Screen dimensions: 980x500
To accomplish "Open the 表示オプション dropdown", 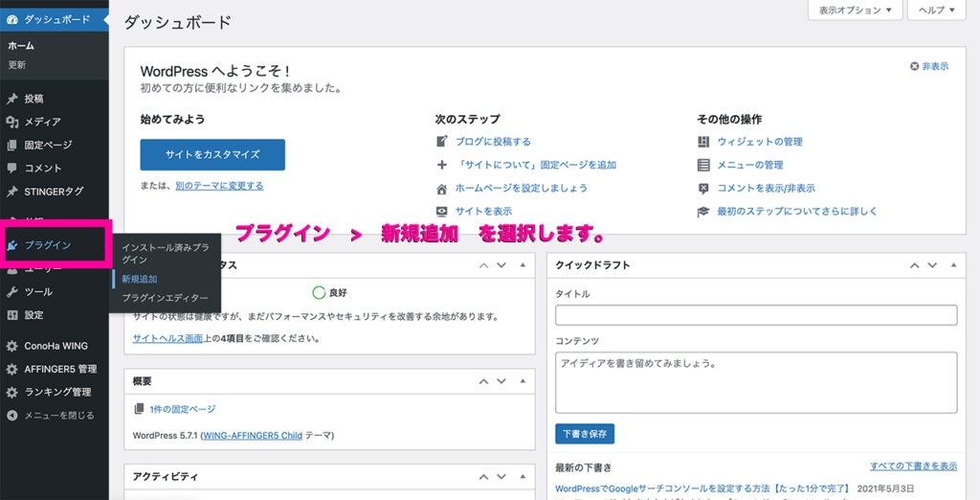I will [x=855, y=10].
